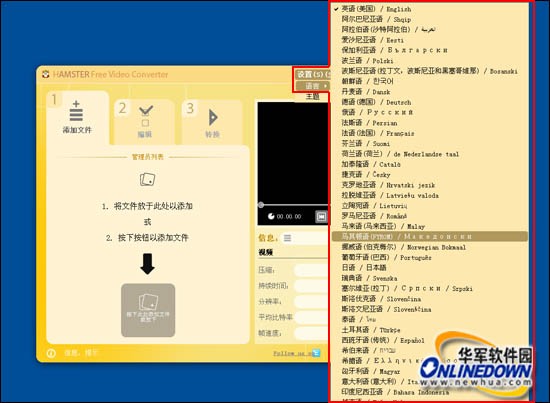Screen dimensions: 550x403
Task: Pick Bosanski in the language menu
Action: [430, 71]
